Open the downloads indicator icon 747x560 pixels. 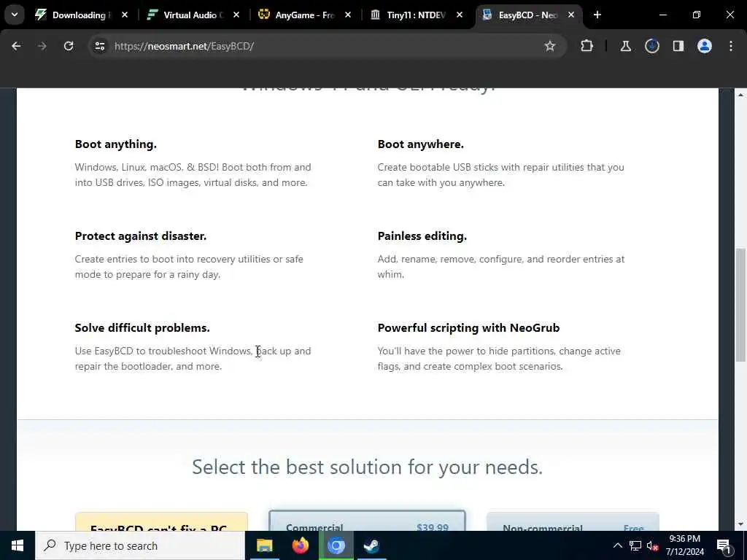652,46
